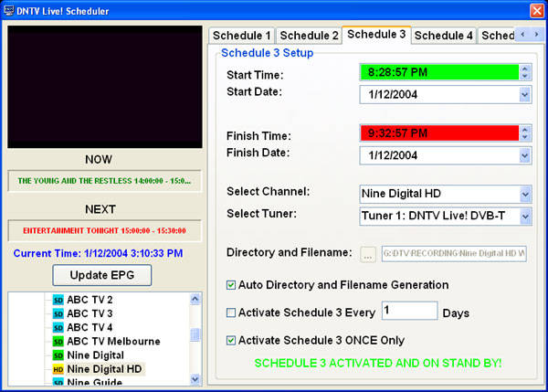
Task: Toggle Auto Directory and Filename Generation checkbox
Action: (x=231, y=285)
